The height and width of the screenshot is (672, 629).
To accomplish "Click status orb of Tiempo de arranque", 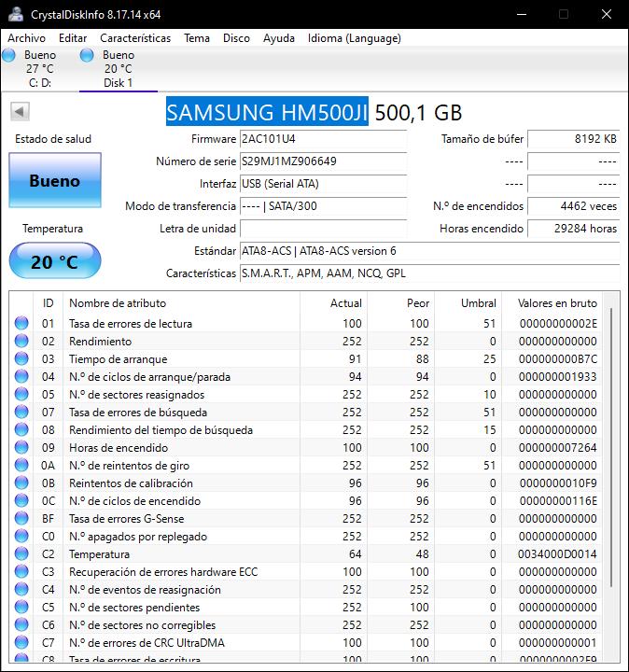I will (x=21, y=358).
